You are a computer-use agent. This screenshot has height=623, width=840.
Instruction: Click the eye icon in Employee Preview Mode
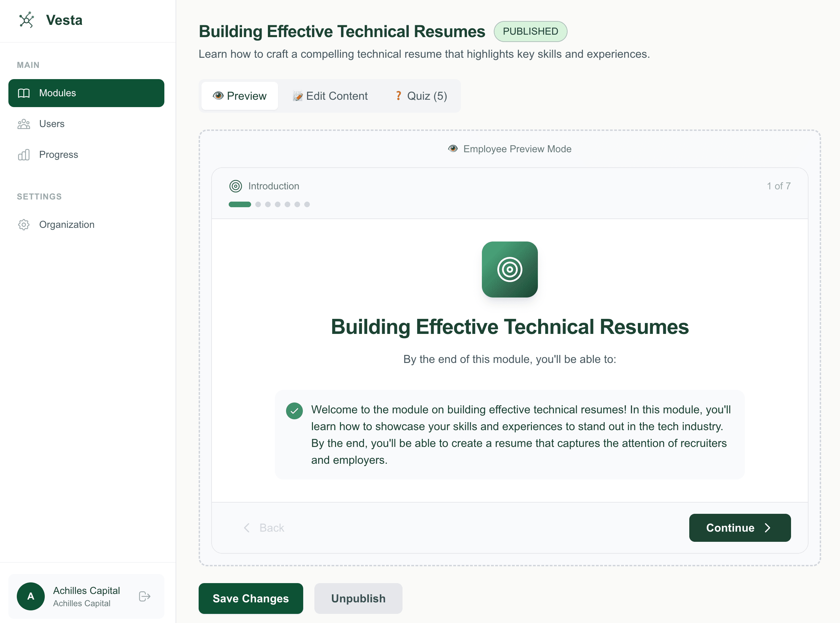click(x=453, y=149)
